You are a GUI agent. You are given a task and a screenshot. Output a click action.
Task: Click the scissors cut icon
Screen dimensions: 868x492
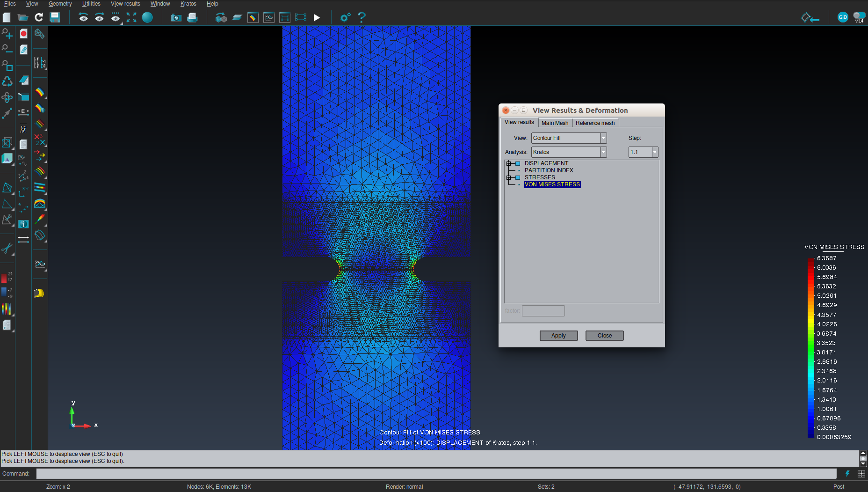(7, 248)
